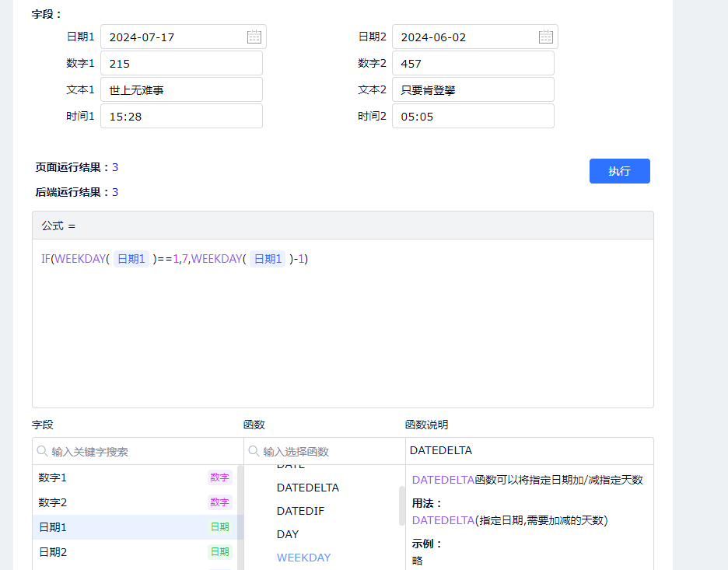Screen dimensions: 728x570
Task: Click search icon in field keyword search
Action: point(42,451)
